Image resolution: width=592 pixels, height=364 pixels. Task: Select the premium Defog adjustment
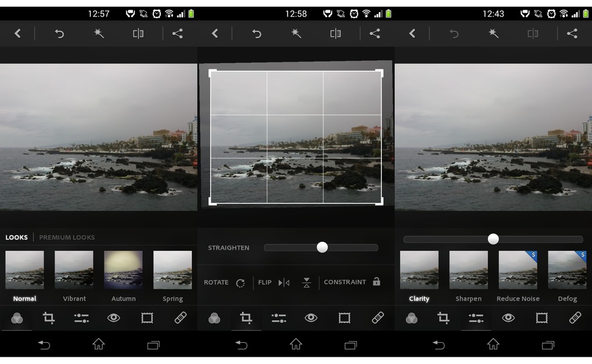[x=567, y=276]
